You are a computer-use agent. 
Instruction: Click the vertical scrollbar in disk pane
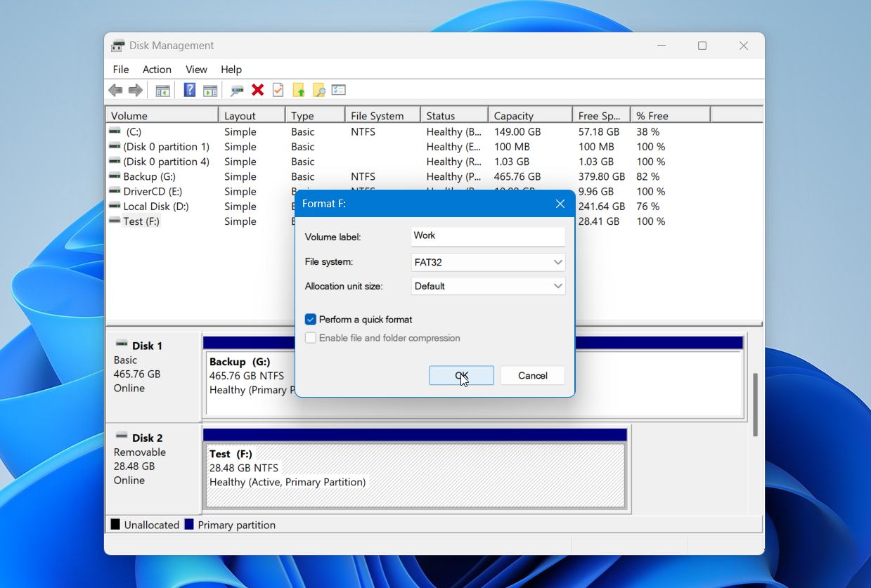pyautogui.click(x=756, y=405)
